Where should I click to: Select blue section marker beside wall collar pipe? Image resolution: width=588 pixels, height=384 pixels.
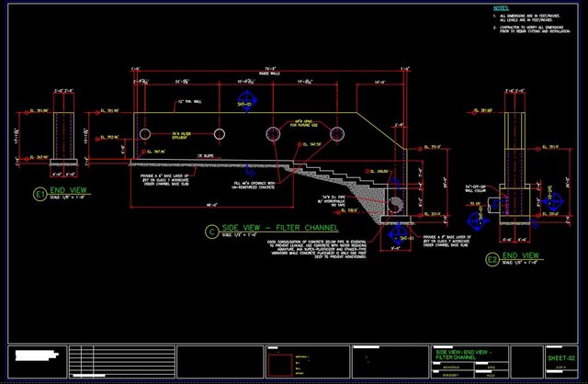(x=478, y=220)
